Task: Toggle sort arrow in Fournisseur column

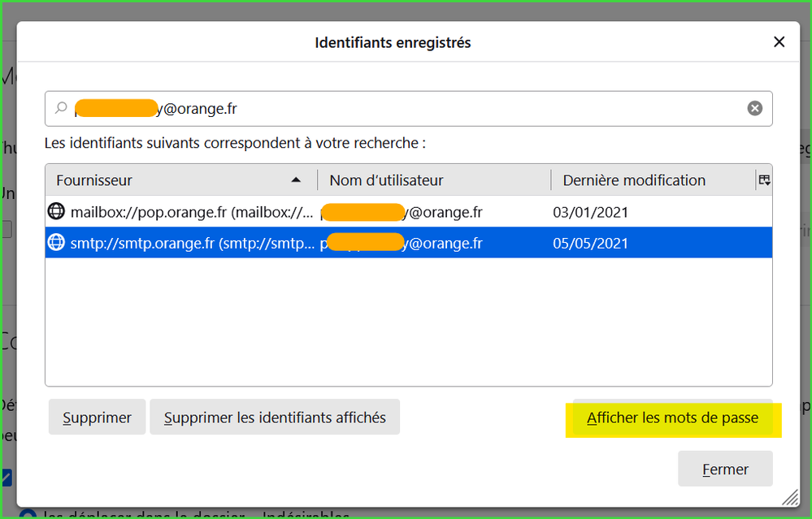Action: pyautogui.click(x=296, y=180)
